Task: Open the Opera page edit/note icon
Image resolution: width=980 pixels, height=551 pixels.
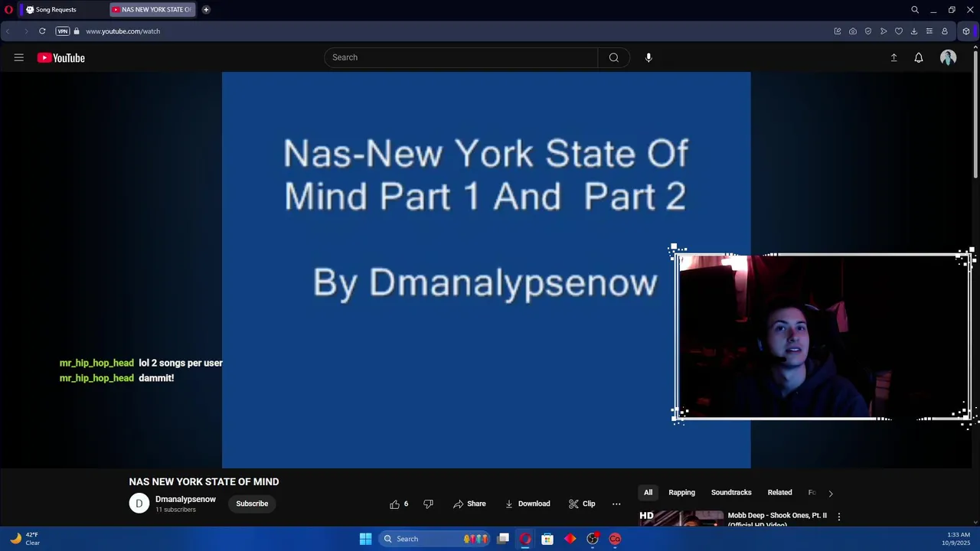Action: coord(838,31)
